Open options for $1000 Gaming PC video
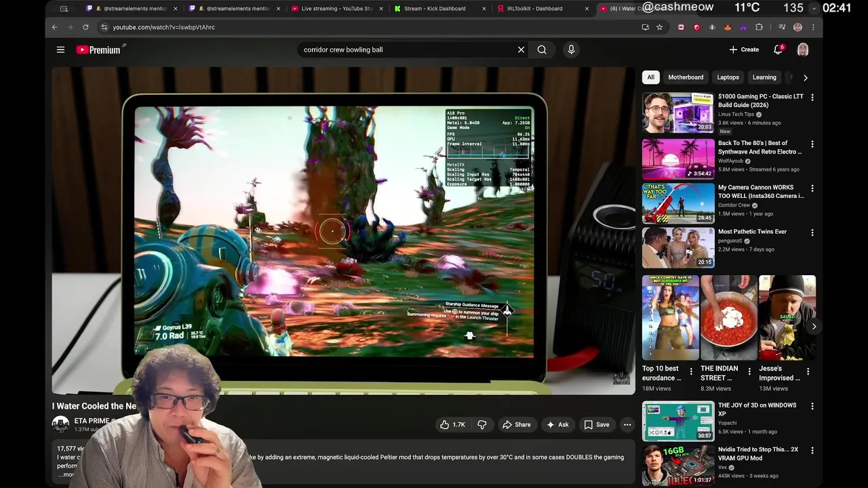The height and width of the screenshot is (488, 868). 812,98
